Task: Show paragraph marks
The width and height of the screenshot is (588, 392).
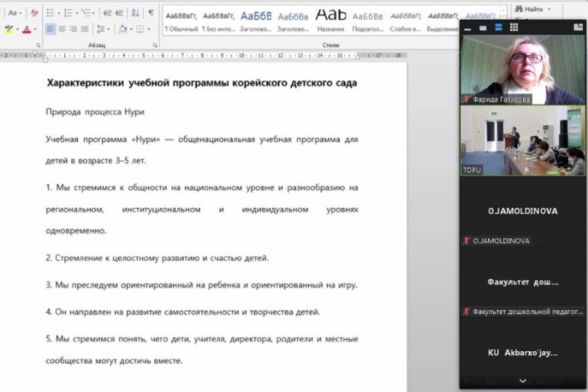Action: coord(150,13)
